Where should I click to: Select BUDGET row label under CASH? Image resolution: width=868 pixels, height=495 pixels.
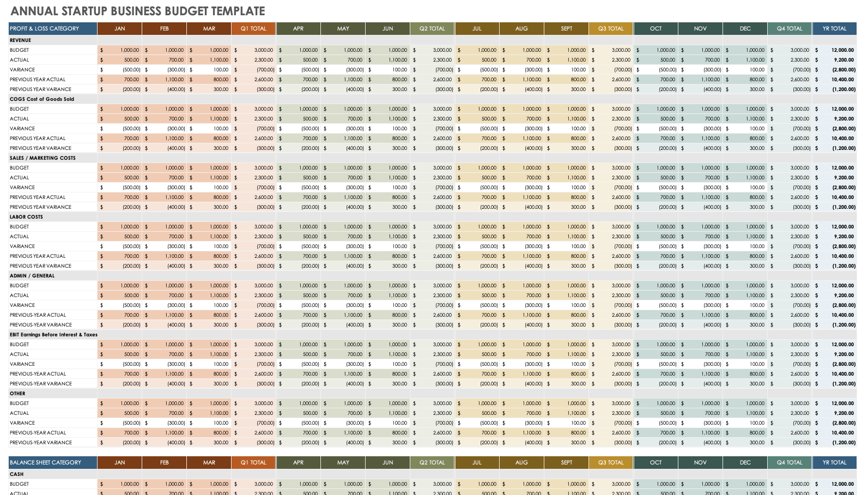pos(20,484)
